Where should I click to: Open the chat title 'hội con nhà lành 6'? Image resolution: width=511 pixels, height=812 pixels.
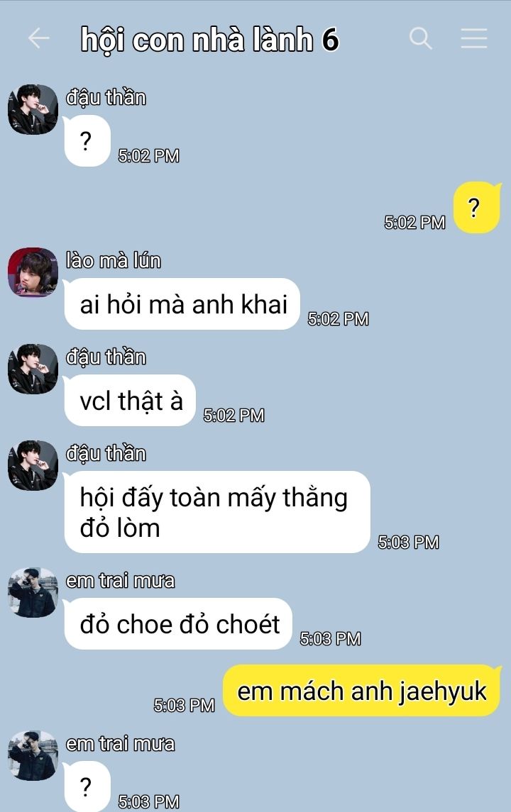[210, 40]
